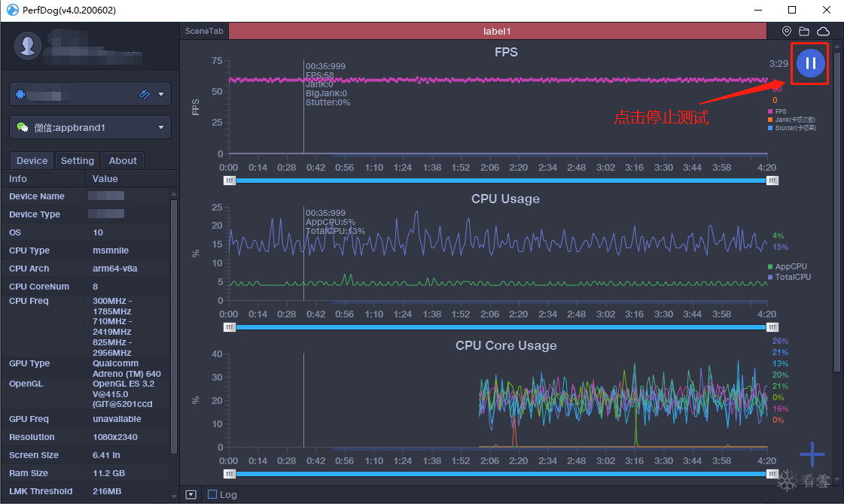The width and height of the screenshot is (844, 504).
Task: Click the SceneTab label
Action: coord(204,31)
